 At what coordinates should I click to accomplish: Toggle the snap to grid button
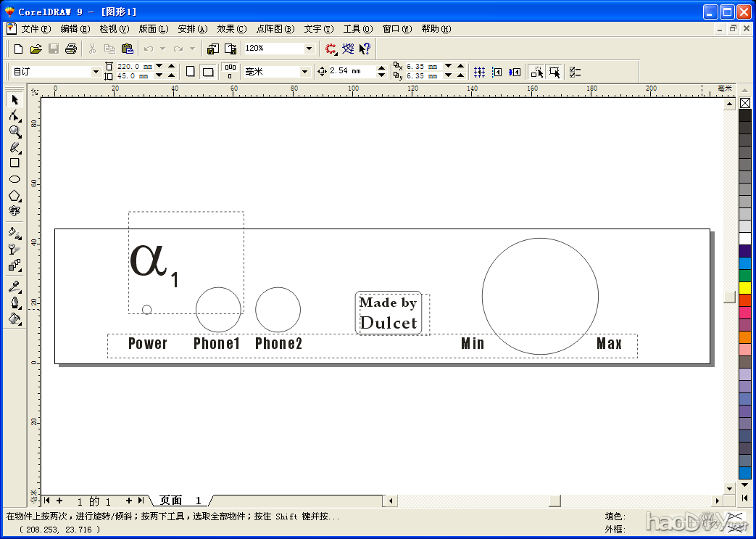coord(479,72)
